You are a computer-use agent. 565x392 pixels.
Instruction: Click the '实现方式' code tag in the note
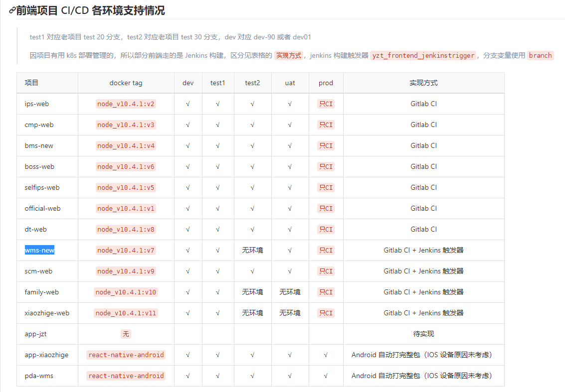pos(289,55)
